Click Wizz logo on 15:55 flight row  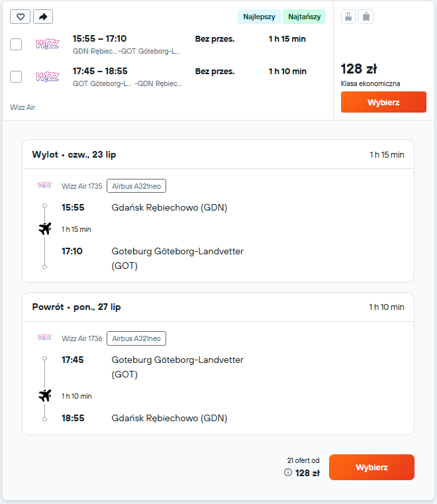coord(48,44)
